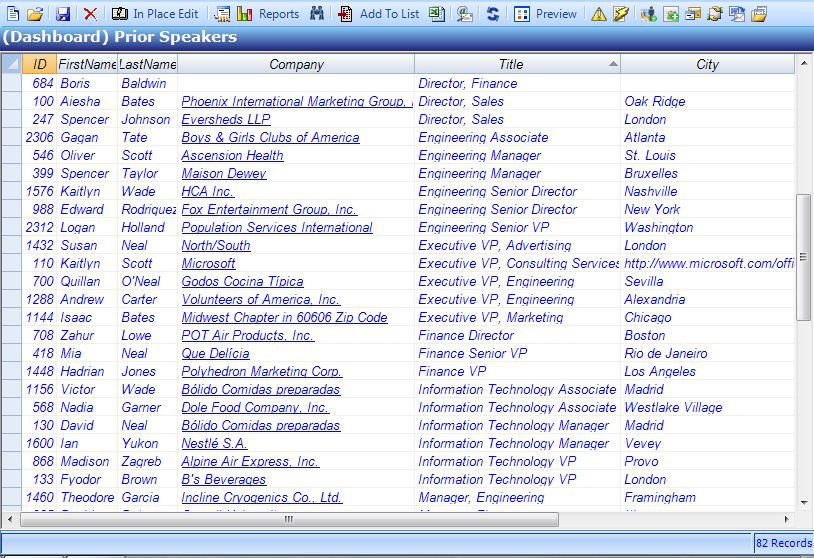Click the add contact card icon
Viewport: 814px width, 558px height.
[670, 13]
